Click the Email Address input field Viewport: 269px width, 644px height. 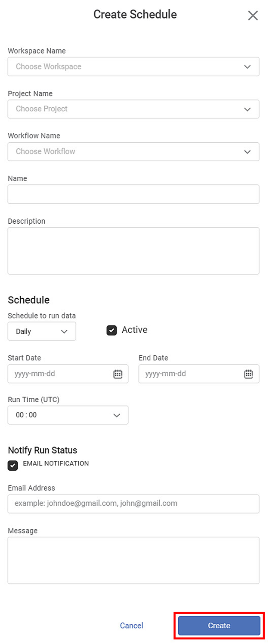tap(133, 504)
